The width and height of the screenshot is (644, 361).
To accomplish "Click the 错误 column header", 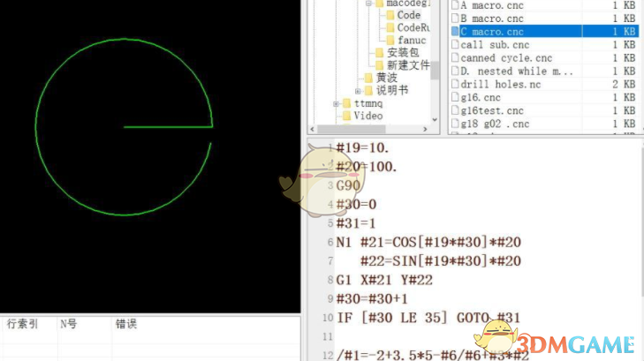I will tap(125, 324).
